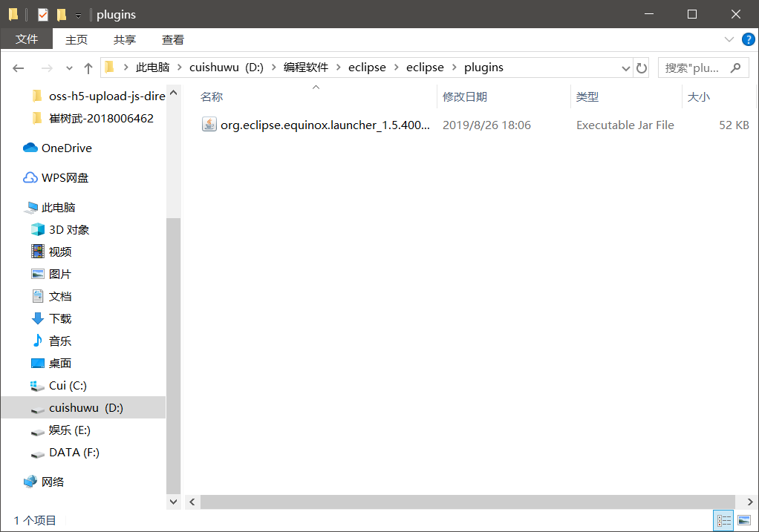Open 3D 对象 in navigation pane

(60, 230)
